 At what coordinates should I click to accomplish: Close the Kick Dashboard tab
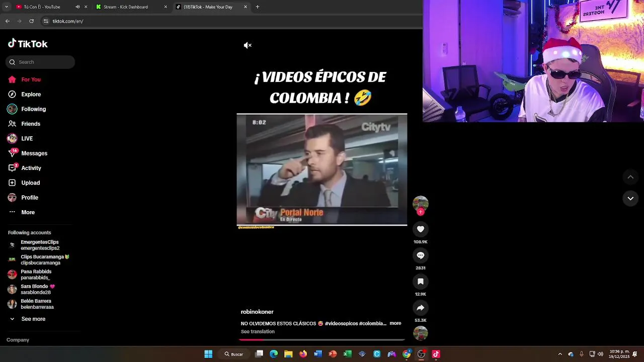tap(166, 7)
